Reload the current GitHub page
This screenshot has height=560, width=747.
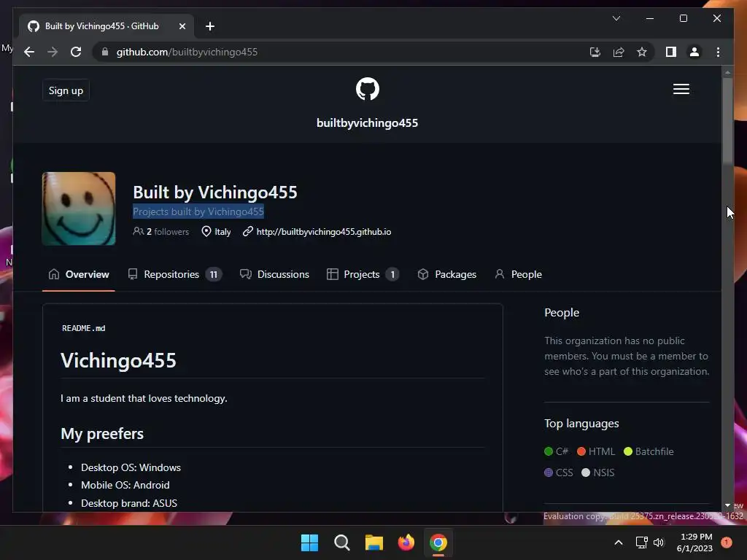click(76, 52)
